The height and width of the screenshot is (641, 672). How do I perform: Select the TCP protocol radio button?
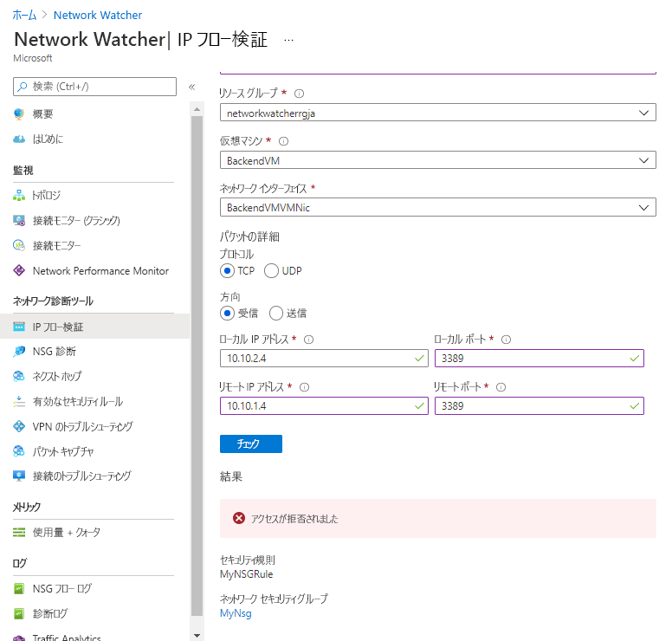click(227, 271)
